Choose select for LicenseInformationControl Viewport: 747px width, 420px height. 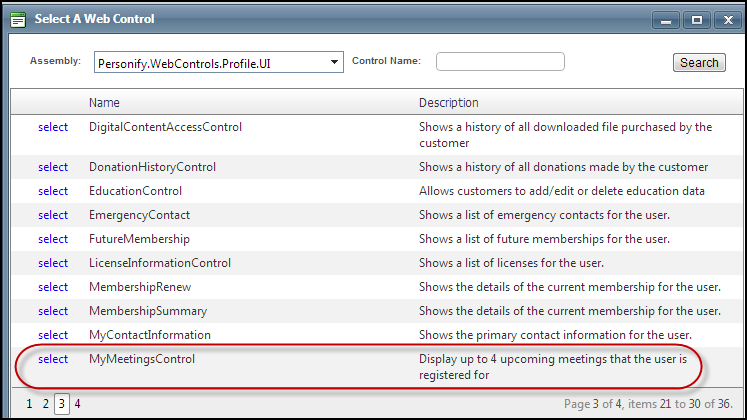coord(53,263)
